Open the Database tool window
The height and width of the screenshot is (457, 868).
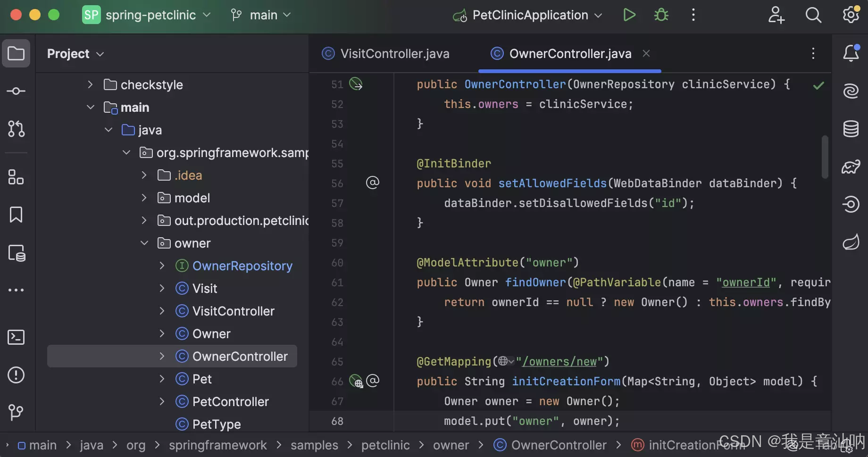click(x=851, y=128)
